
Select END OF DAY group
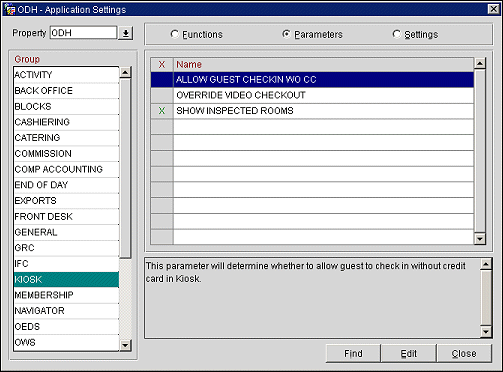tap(66, 185)
